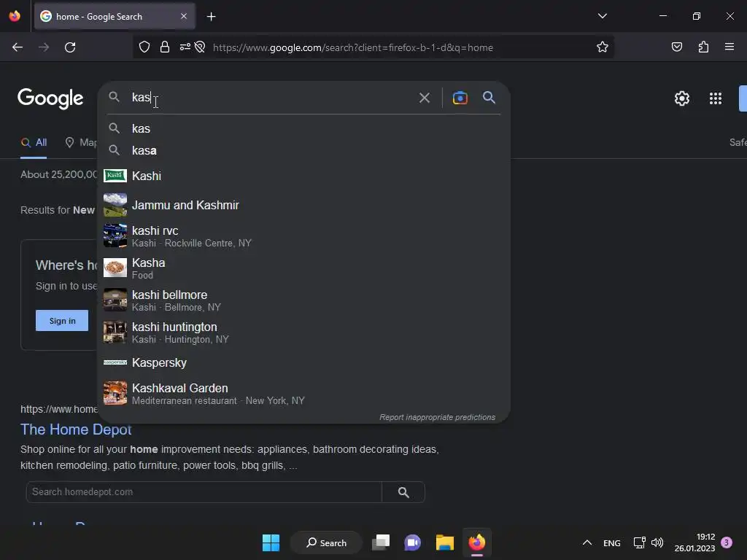Select suggestion 'kas'

pyautogui.click(x=303, y=128)
